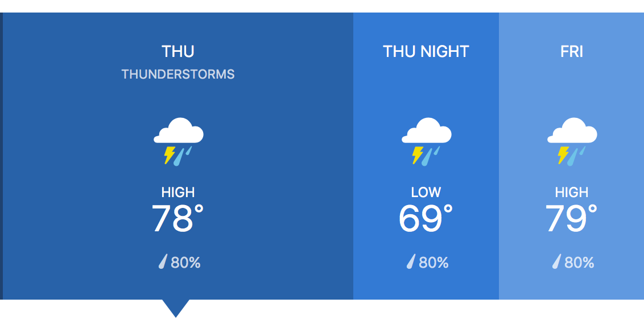This screenshot has height=319, width=644.
Task: Switch to the THU NIGHT forecast tab
Action: click(426, 51)
